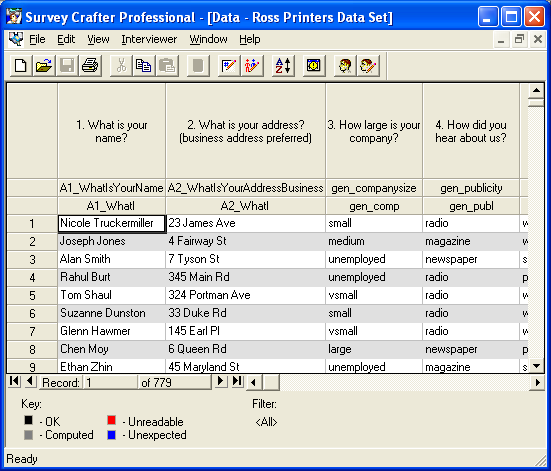Click the Print toolbar icon

pyautogui.click(x=90, y=65)
